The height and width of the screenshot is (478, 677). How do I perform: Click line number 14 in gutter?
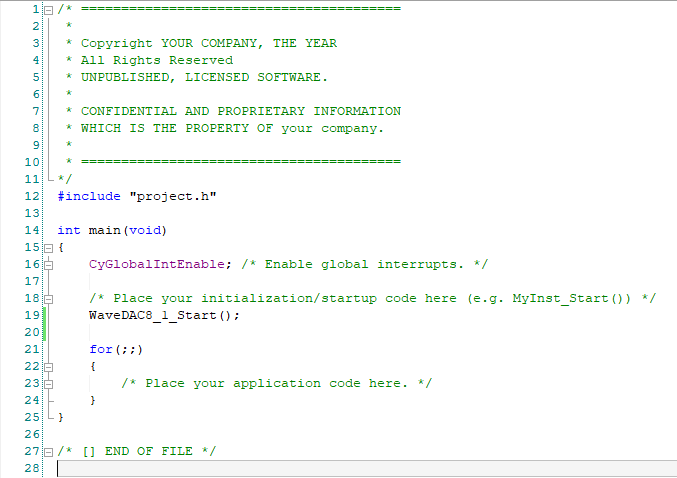click(x=32, y=230)
